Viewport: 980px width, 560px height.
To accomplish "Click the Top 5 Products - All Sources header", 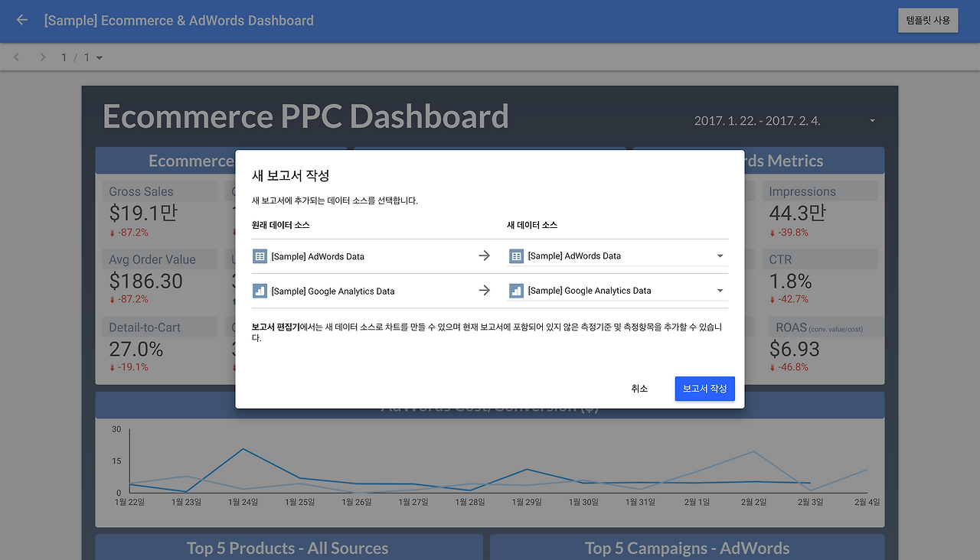I will click(x=288, y=548).
